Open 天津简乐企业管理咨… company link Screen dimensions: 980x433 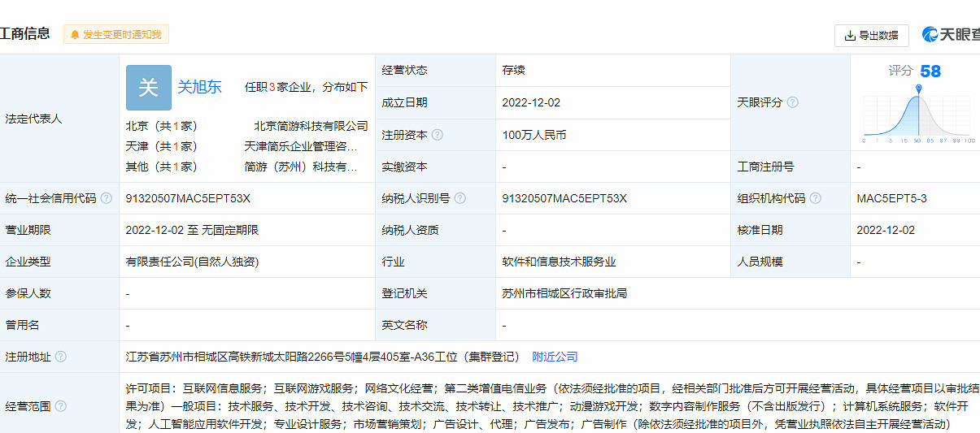[x=301, y=146]
